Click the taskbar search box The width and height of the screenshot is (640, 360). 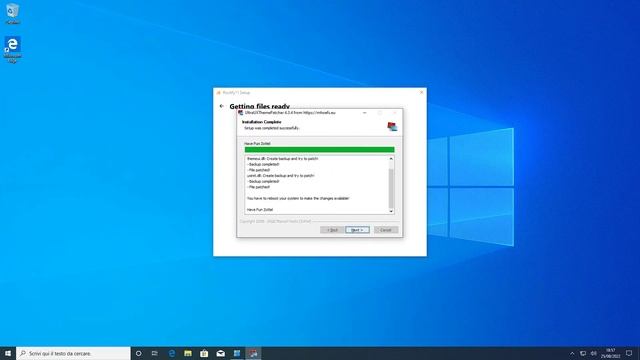point(73,353)
